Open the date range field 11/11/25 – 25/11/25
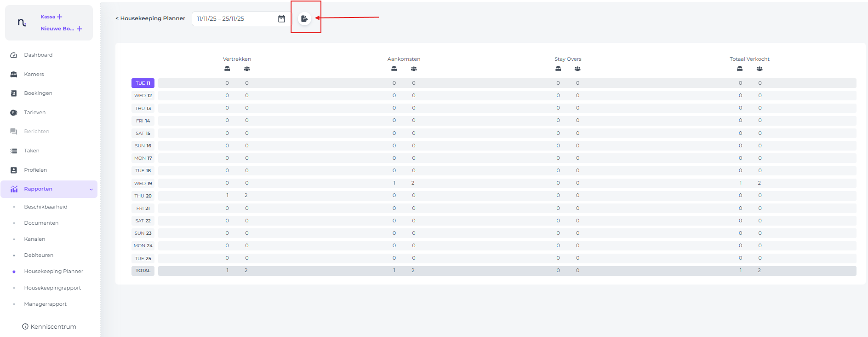 click(x=234, y=19)
